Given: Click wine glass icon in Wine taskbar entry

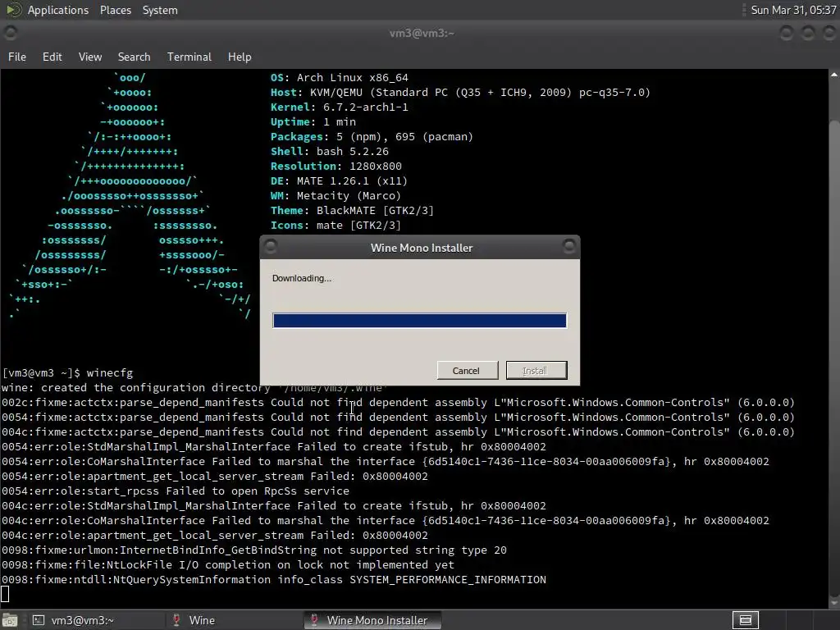Looking at the screenshot, I should pyautogui.click(x=176, y=620).
